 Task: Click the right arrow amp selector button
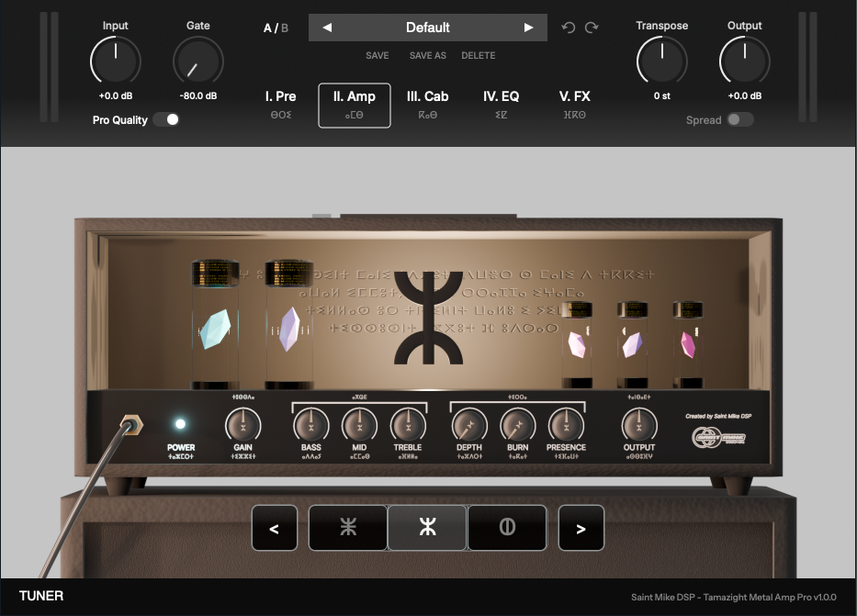(581, 528)
